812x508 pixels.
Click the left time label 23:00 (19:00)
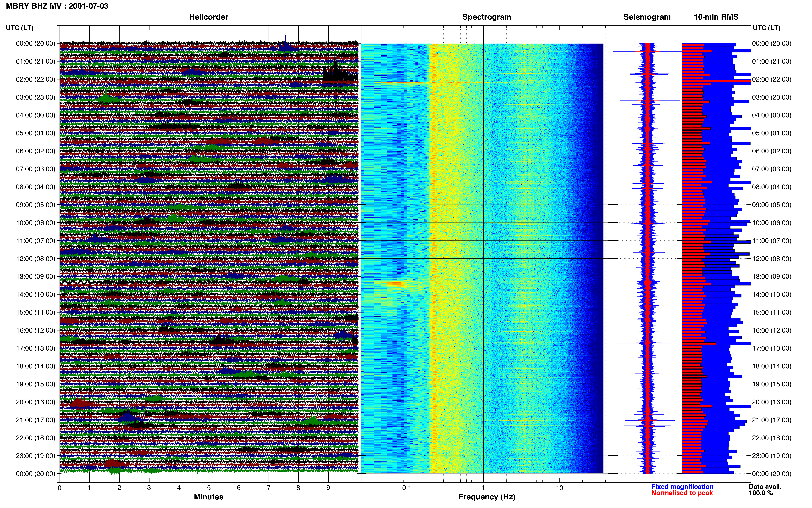(36, 456)
